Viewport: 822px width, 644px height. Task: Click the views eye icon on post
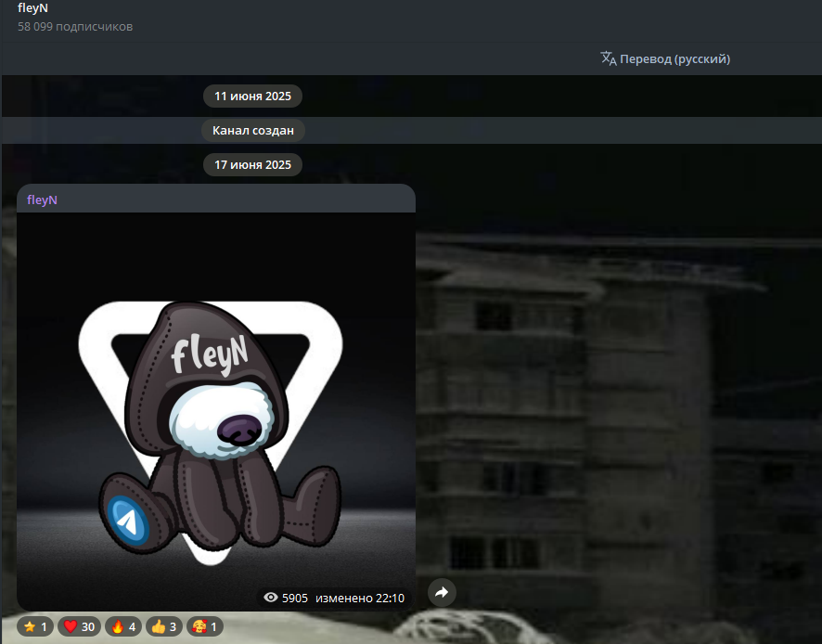coord(271,598)
